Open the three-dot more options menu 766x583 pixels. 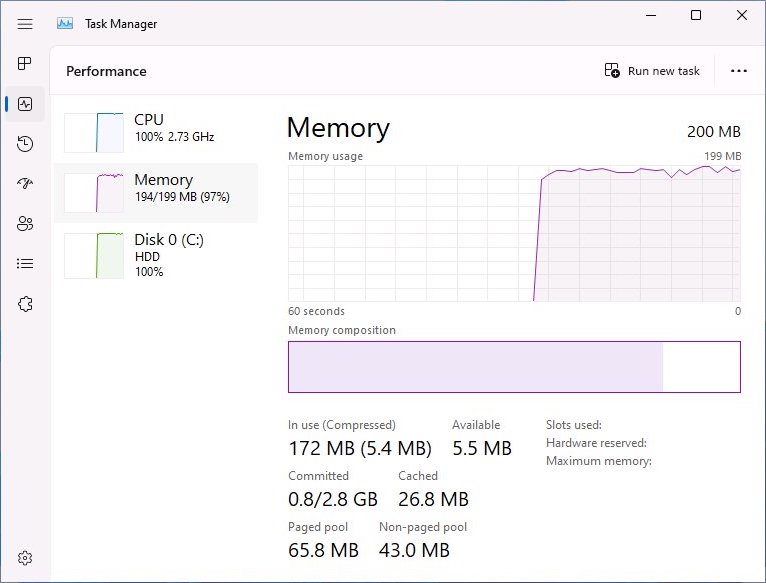coord(739,71)
